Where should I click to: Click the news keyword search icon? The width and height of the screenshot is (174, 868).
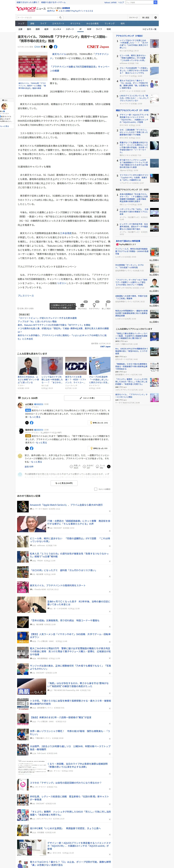coord(60,18)
